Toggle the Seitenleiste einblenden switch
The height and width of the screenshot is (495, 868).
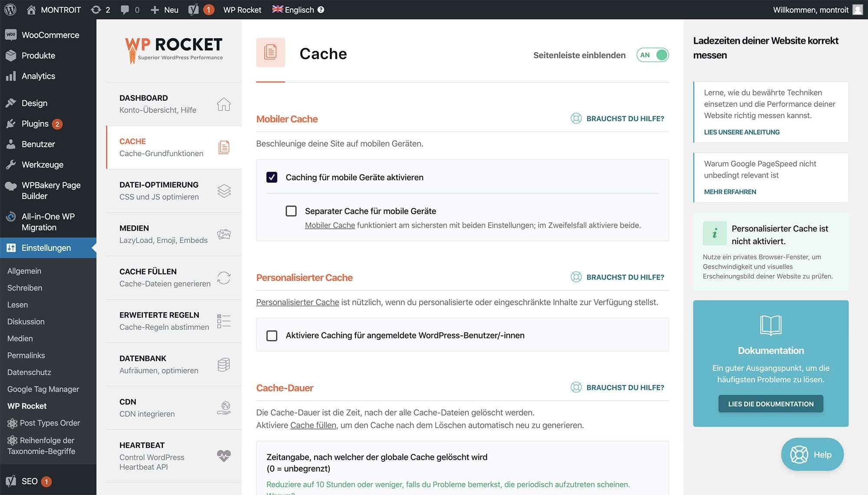tap(653, 55)
